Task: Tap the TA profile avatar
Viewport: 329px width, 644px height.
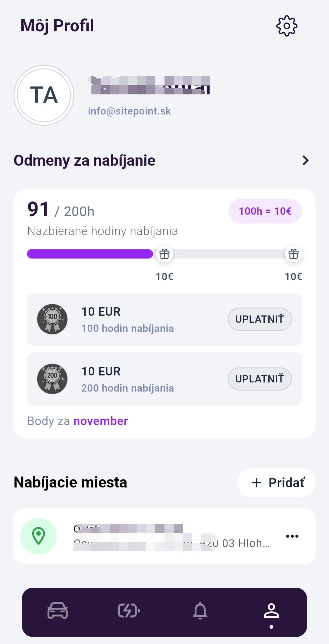Action: pos(44,95)
